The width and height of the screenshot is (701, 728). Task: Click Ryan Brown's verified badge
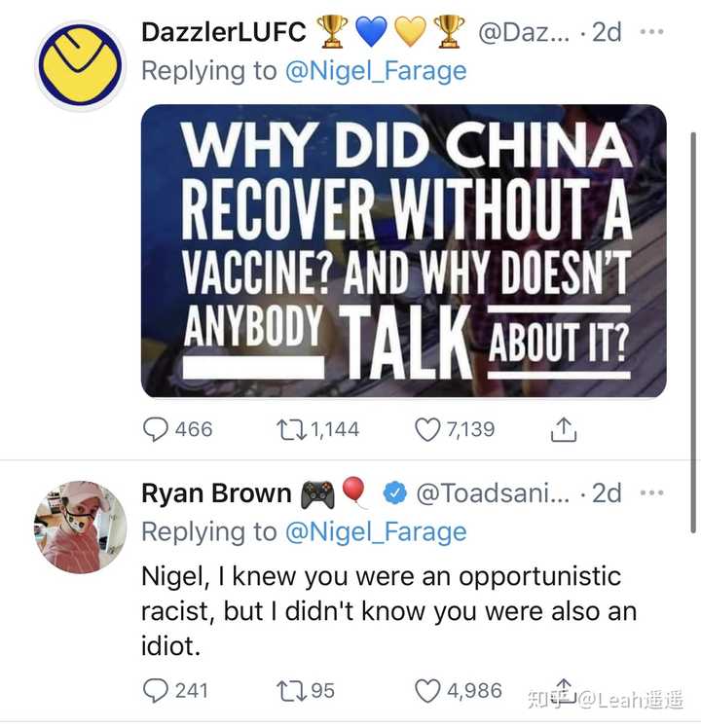(x=393, y=494)
